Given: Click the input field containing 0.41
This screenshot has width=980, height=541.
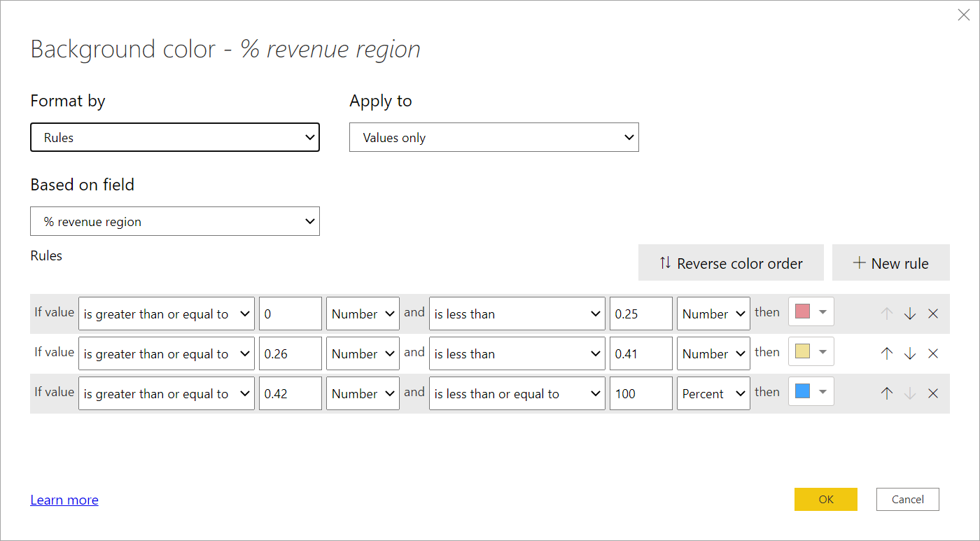Looking at the screenshot, I should click(641, 353).
